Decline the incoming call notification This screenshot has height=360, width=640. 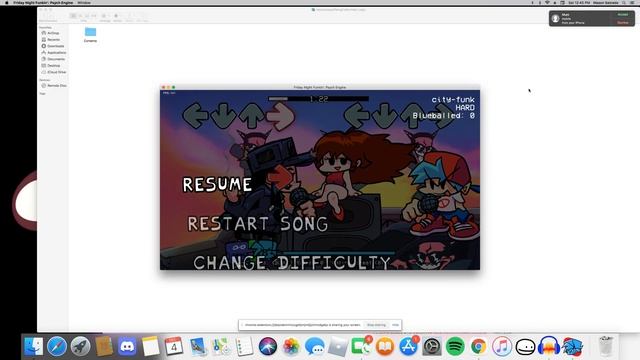coord(623,22)
